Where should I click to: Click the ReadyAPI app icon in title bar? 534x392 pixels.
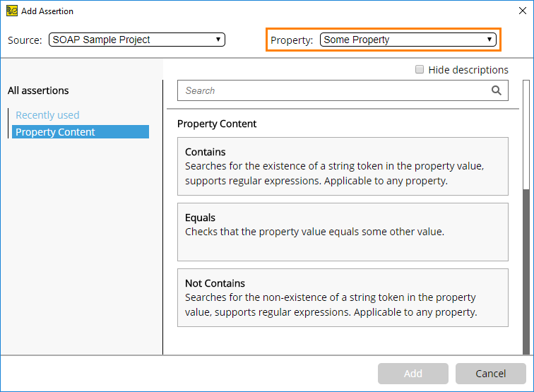point(12,11)
